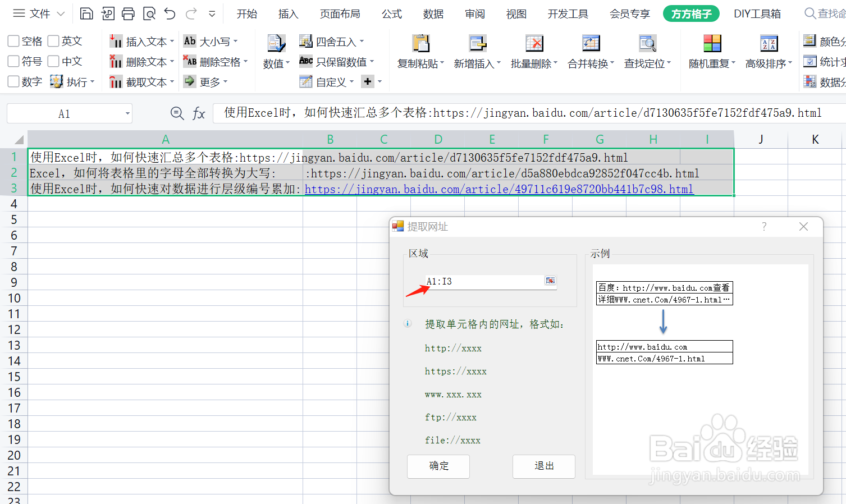Switch to the 页面布局 tab
The height and width of the screenshot is (504, 846).
tap(340, 13)
